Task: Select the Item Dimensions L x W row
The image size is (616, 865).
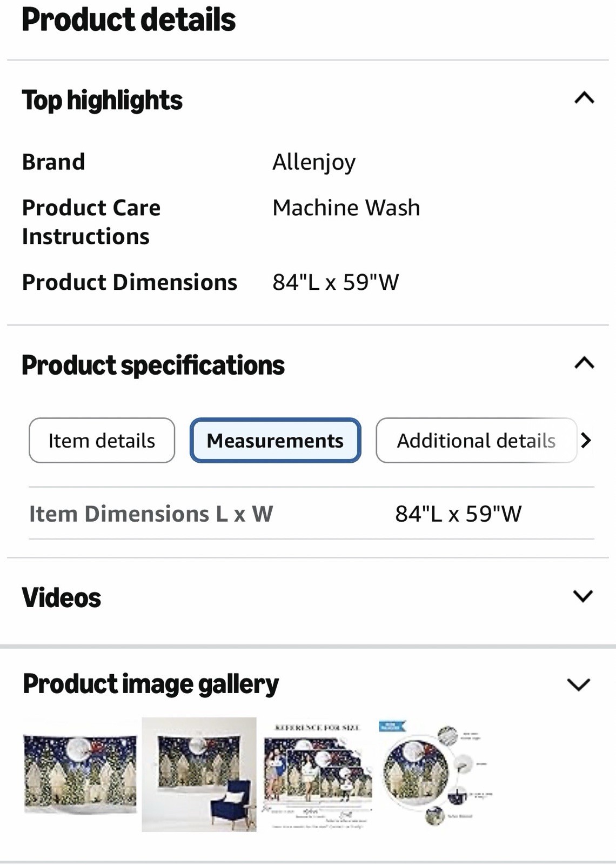Action: 311,514
